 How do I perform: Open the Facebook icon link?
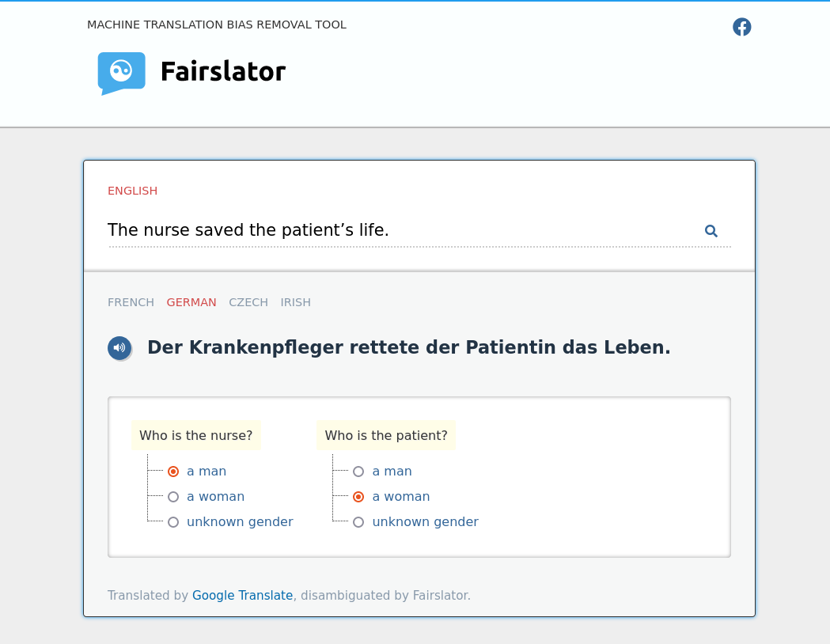pos(741,27)
